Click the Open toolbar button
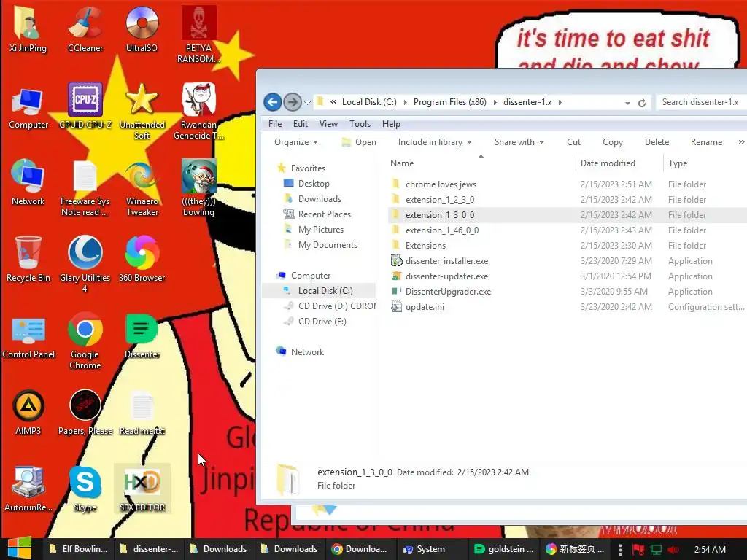747x560 pixels. pos(359,142)
